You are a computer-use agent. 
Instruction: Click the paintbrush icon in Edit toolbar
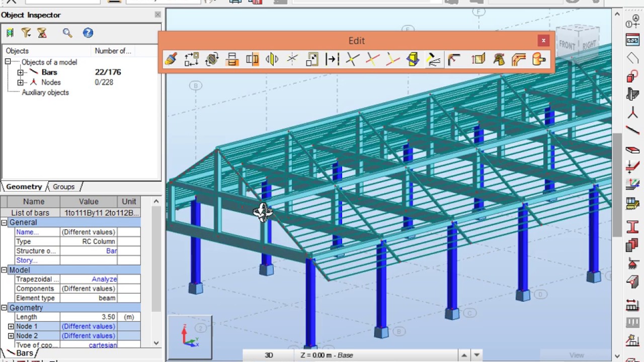(x=171, y=59)
